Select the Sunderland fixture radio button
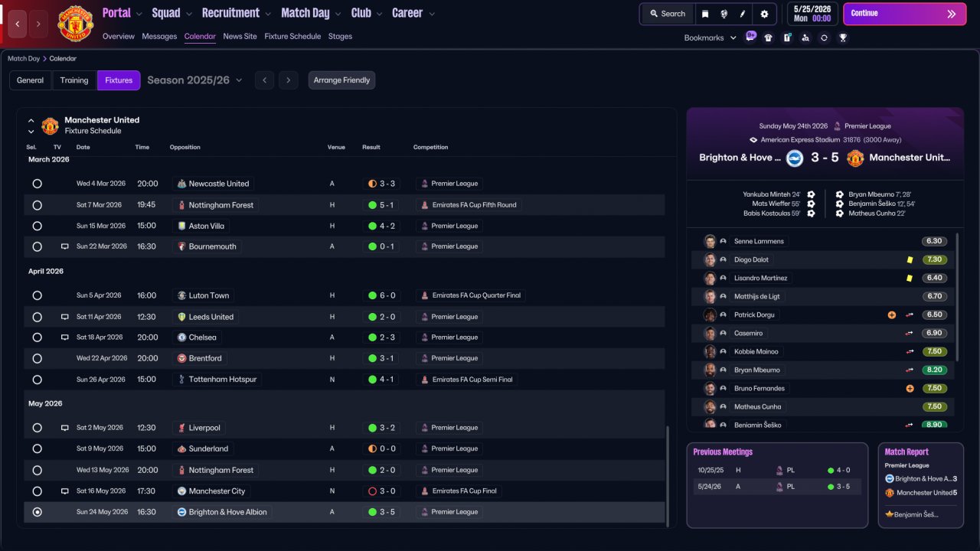The height and width of the screenshot is (551, 980). point(37,449)
